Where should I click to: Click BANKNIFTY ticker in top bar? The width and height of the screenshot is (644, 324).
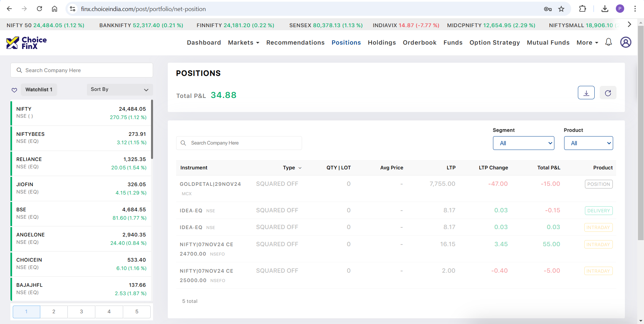141,25
